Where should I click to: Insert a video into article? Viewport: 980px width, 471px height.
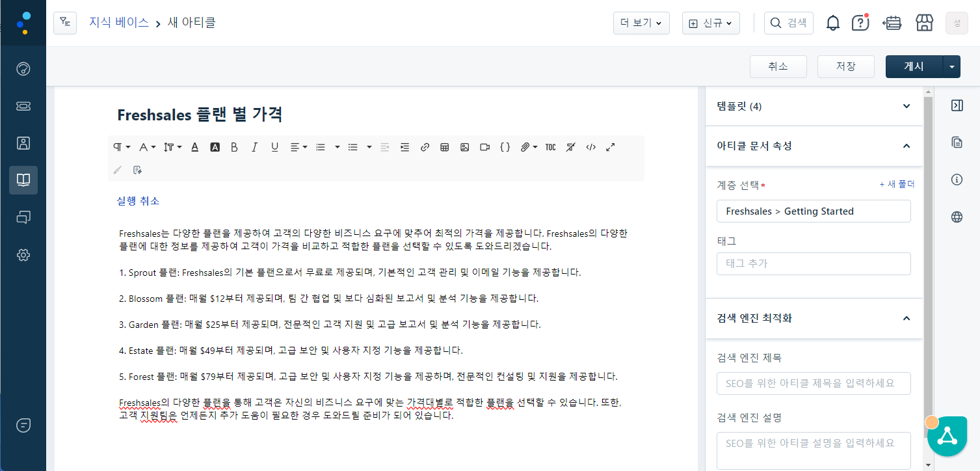pos(484,147)
